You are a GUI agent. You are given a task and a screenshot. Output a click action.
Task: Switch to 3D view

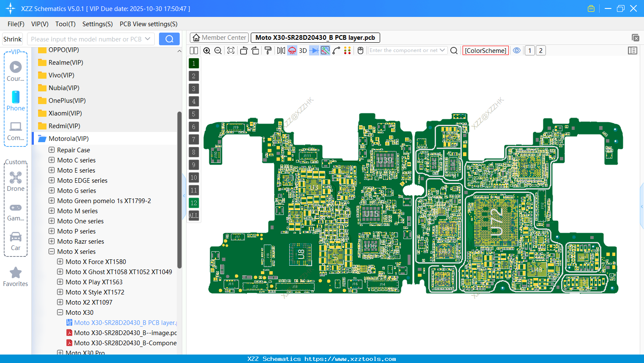pyautogui.click(x=303, y=50)
